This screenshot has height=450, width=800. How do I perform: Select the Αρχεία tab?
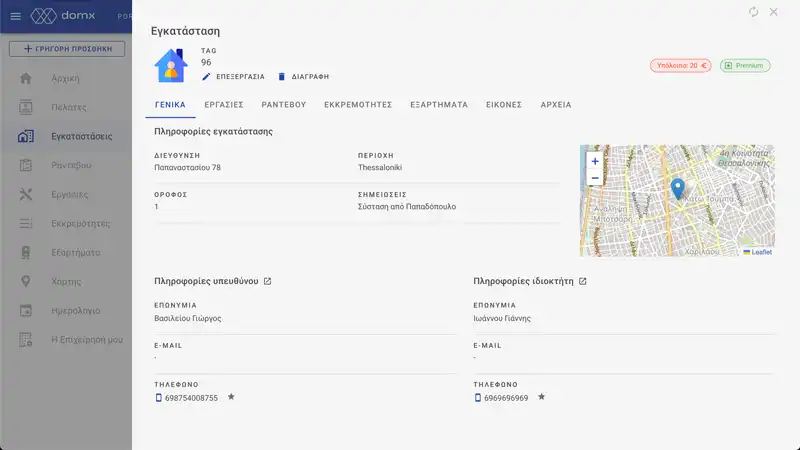point(556,104)
